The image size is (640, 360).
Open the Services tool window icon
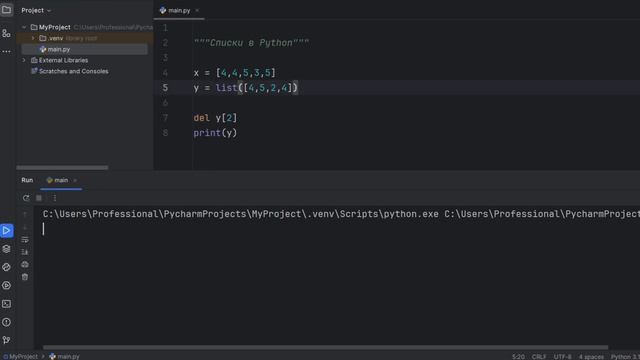pos(7,286)
